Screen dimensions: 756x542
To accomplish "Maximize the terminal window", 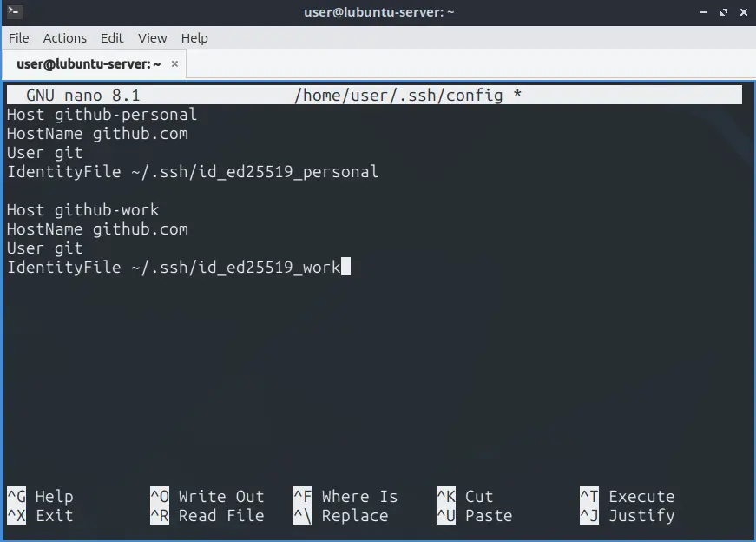I will (724, 11).
